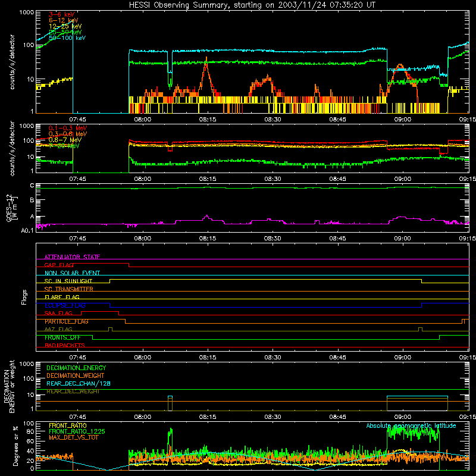Pick the "0.1-0.3 MeV" legend entry
476x476 pixels.
(68, 128)
